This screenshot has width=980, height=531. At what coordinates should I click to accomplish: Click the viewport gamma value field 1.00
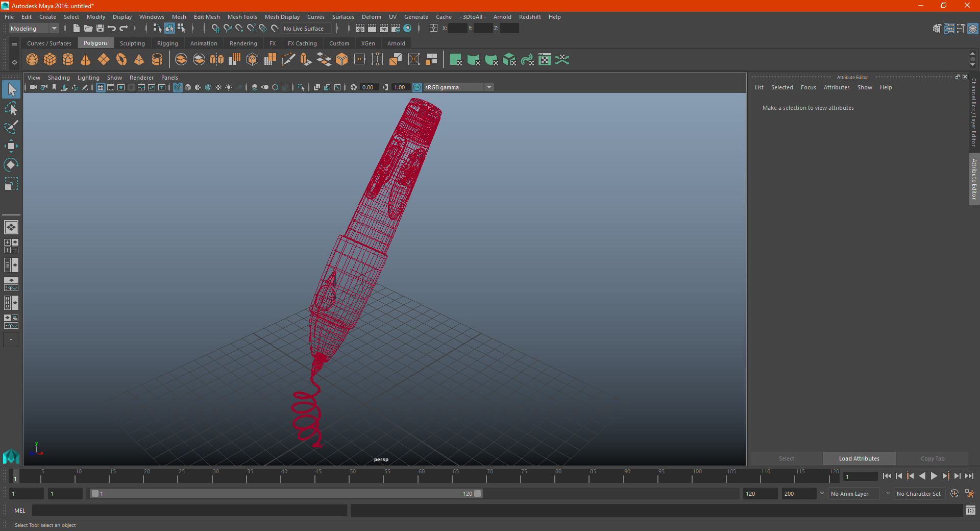click(x=401, y=87)
